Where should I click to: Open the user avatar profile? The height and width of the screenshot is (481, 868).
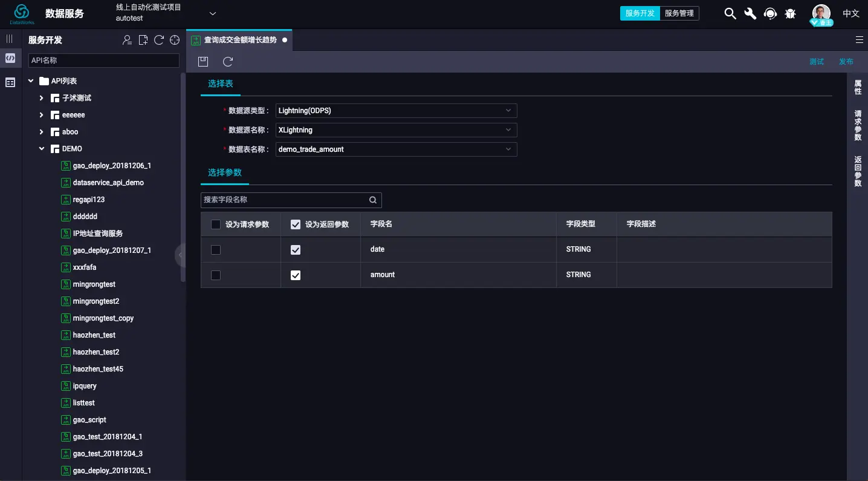click(x=821, y=15)
